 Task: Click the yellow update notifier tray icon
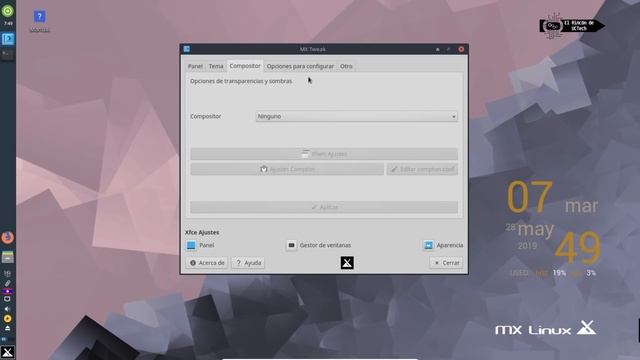tap(7, 318)
